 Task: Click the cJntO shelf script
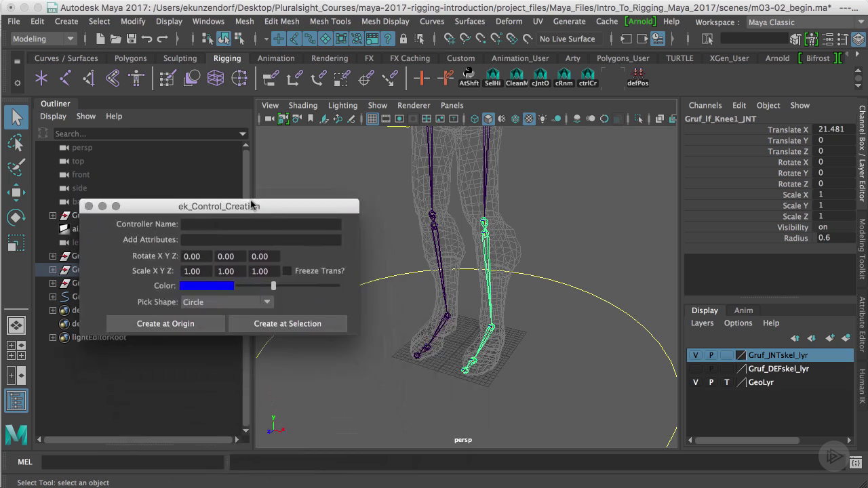540,77
